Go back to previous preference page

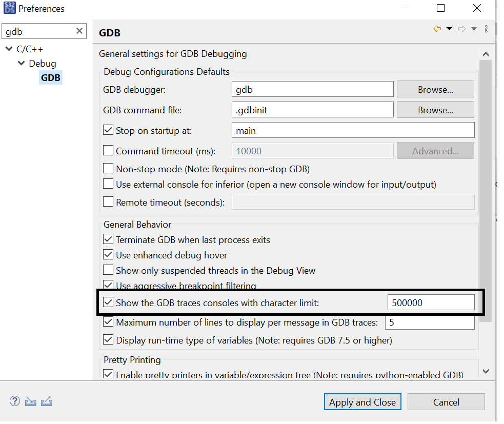point(437,29)
